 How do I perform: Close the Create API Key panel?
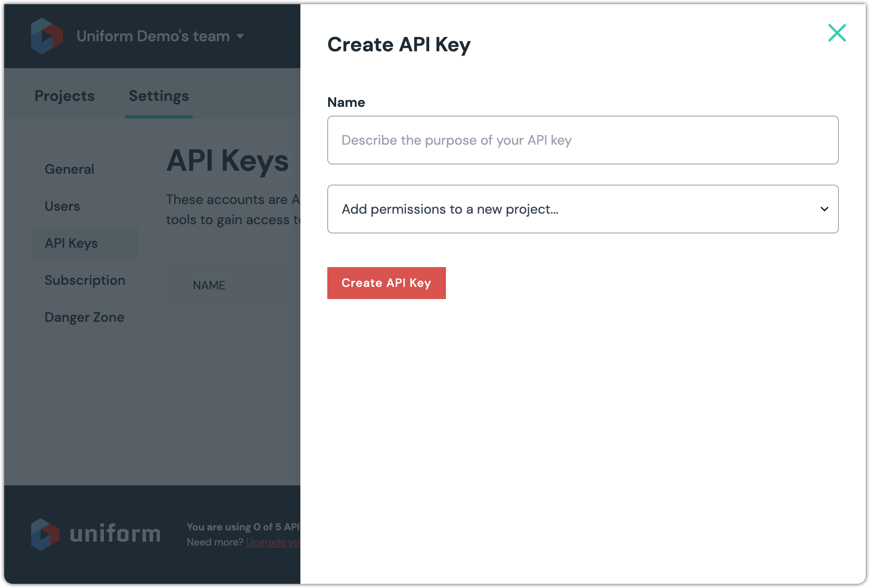[837, 33]
